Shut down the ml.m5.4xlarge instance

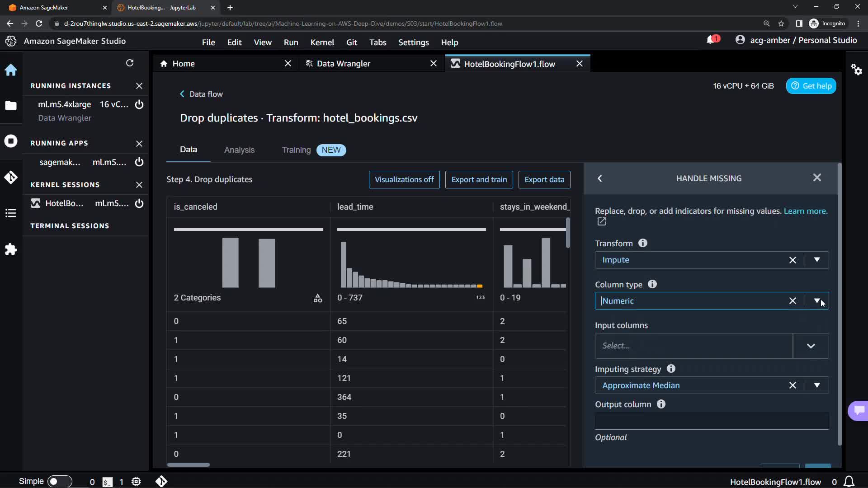[x=139, y=104]
